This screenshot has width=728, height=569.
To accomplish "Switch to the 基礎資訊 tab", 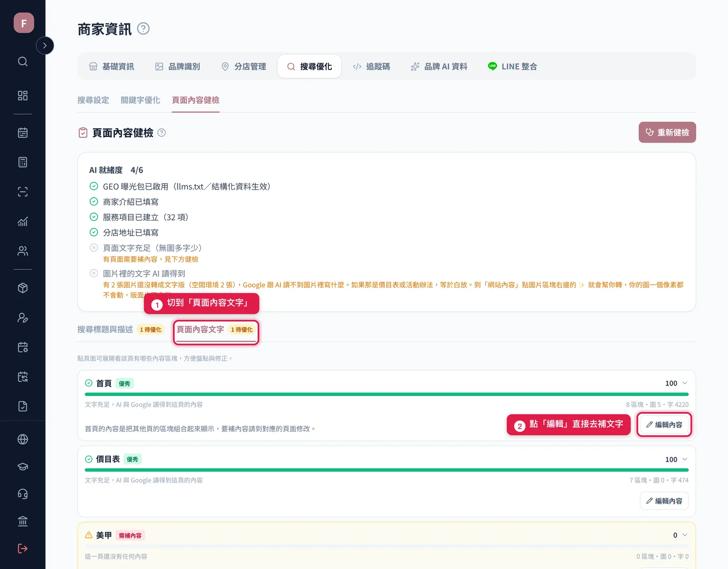I will [x=111, y=66].
